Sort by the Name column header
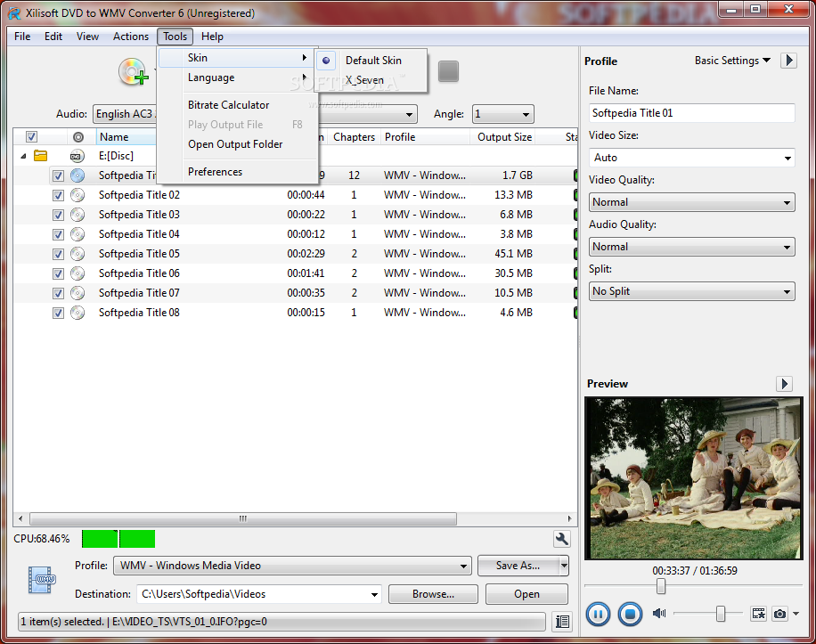Screen dimensions: 816x644 pos(126,137)
